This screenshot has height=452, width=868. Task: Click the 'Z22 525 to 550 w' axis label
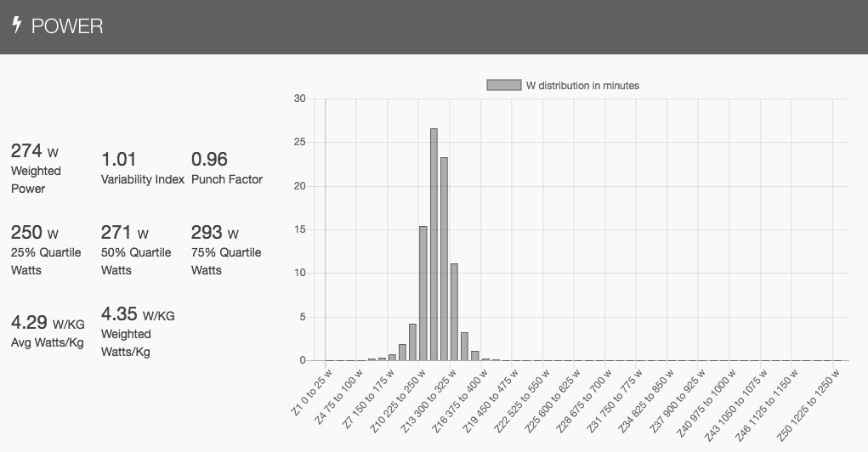521,400
